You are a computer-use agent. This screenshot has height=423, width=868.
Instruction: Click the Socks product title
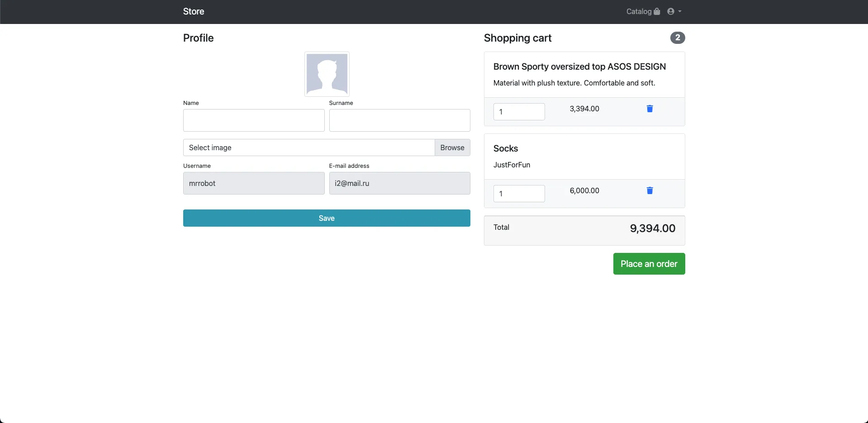[506, 148]
